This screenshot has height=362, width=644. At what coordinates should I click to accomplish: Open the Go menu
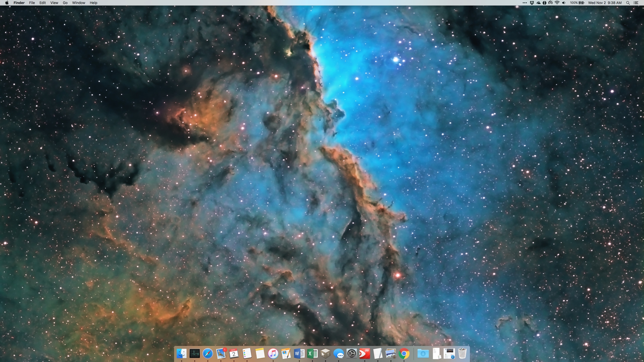65,3
